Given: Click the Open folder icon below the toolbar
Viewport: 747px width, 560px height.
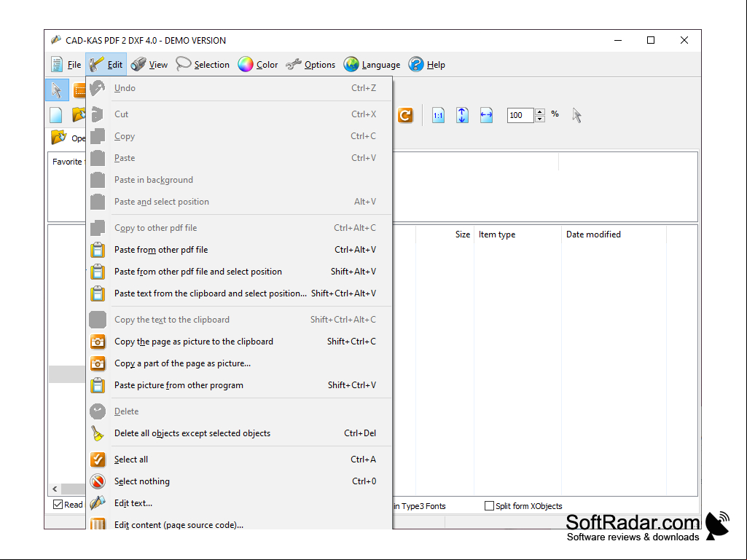Looking at the screenshot, I should click(58, 138).
